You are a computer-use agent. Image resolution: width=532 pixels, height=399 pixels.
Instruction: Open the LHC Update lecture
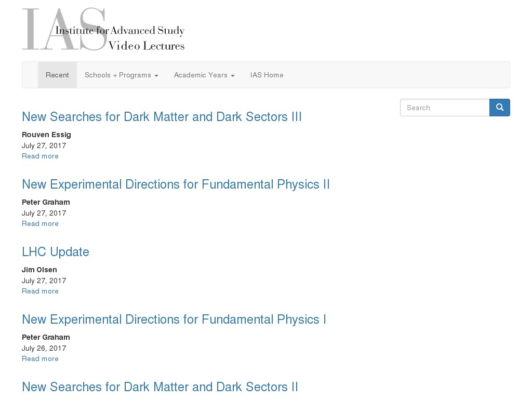click(56, 252)
